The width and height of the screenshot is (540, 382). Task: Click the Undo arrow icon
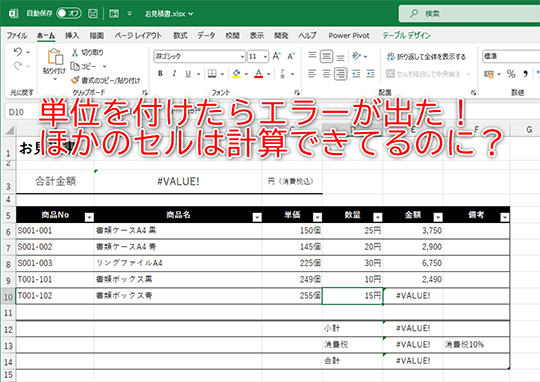click(x=18, y=52)
